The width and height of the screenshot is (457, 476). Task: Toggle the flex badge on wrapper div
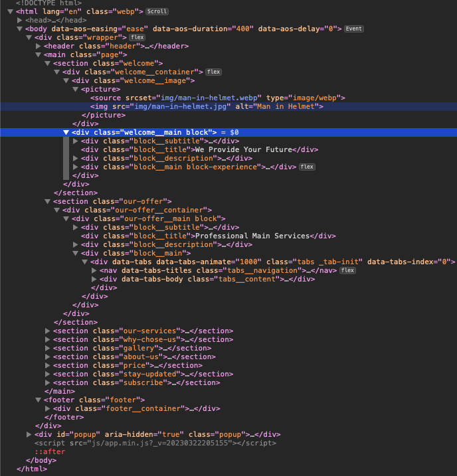[137, 37]
